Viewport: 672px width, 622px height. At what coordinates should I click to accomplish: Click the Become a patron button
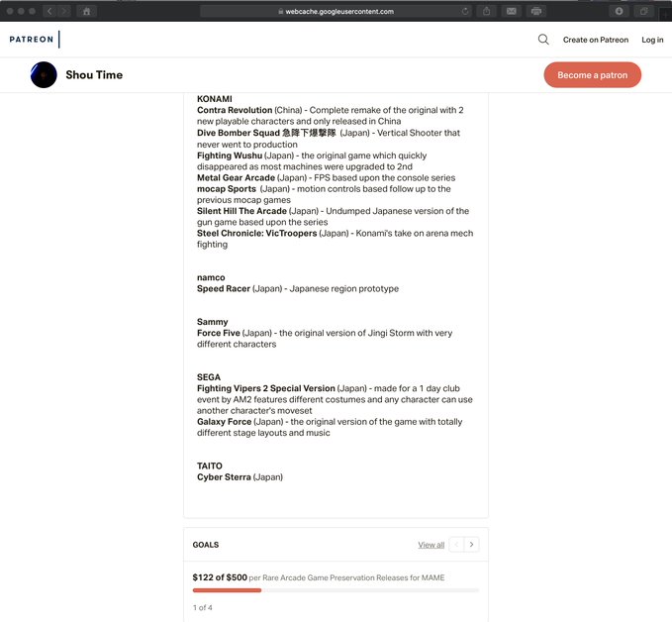[592, 75]
